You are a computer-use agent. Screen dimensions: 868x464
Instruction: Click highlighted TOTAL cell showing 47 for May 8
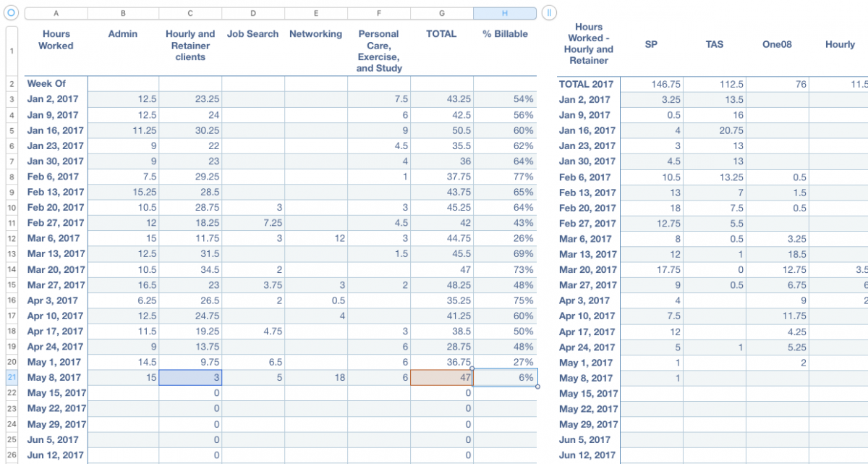442,377
